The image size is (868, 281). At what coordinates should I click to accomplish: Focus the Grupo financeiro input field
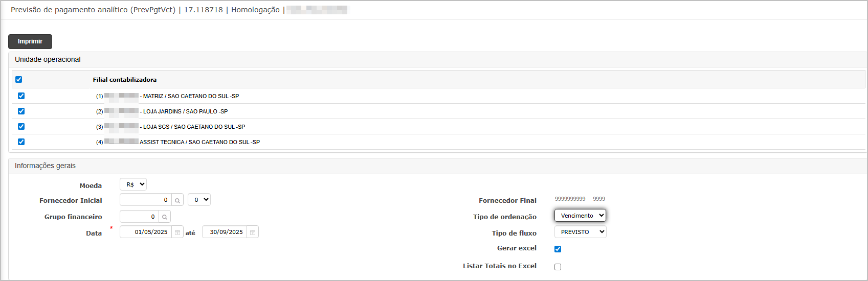139,217
